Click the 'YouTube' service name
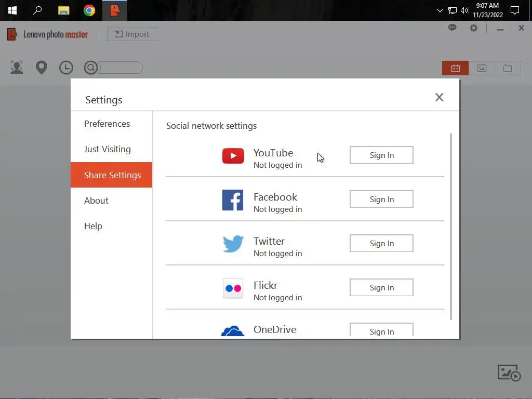The image size is (532, 399). 273,153
